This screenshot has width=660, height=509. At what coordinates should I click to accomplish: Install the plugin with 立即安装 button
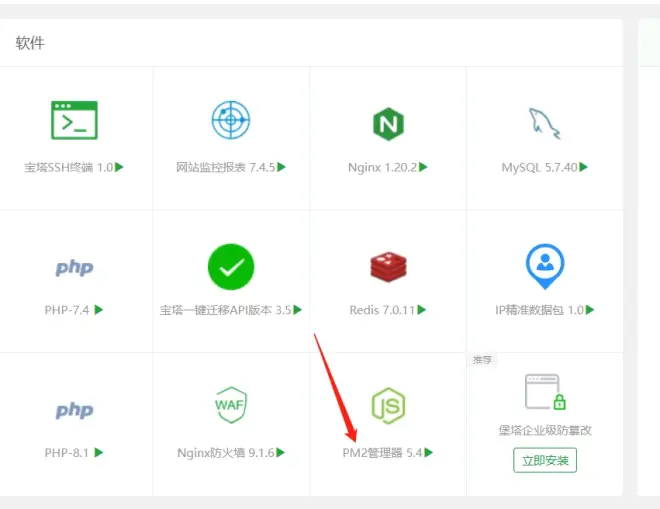click(545, 460)
